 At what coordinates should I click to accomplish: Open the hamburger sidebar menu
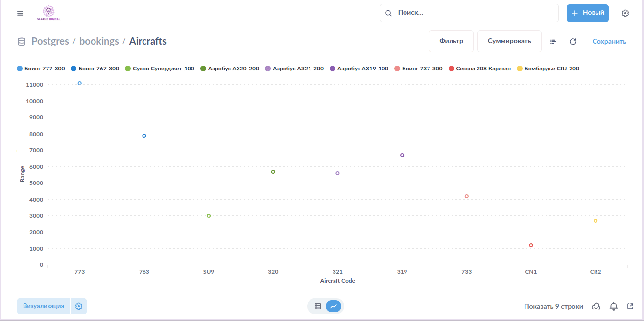tap(20, 13)
